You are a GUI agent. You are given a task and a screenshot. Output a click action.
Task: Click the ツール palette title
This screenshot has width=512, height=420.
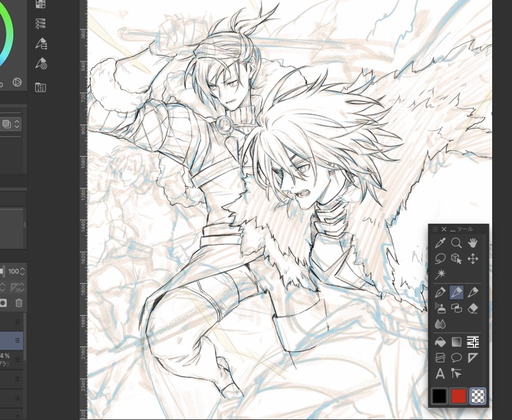pyautogui.click(x=465, y=229)
